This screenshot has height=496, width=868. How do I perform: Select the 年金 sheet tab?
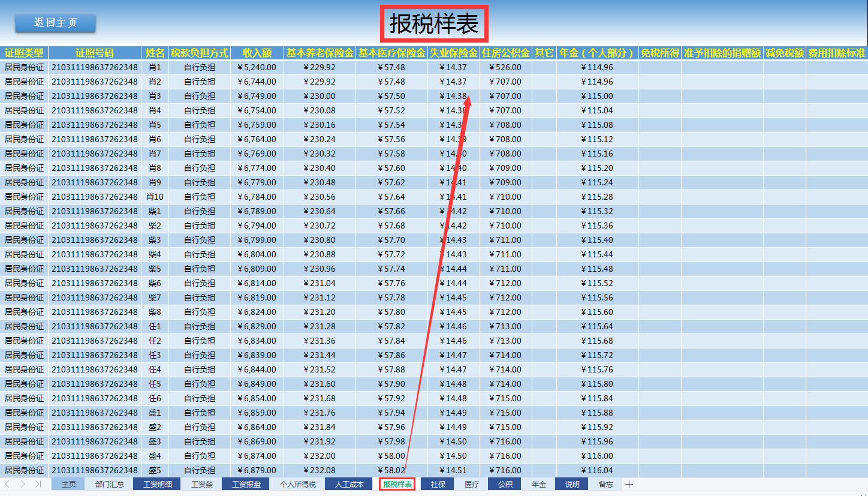pos(539,484)
